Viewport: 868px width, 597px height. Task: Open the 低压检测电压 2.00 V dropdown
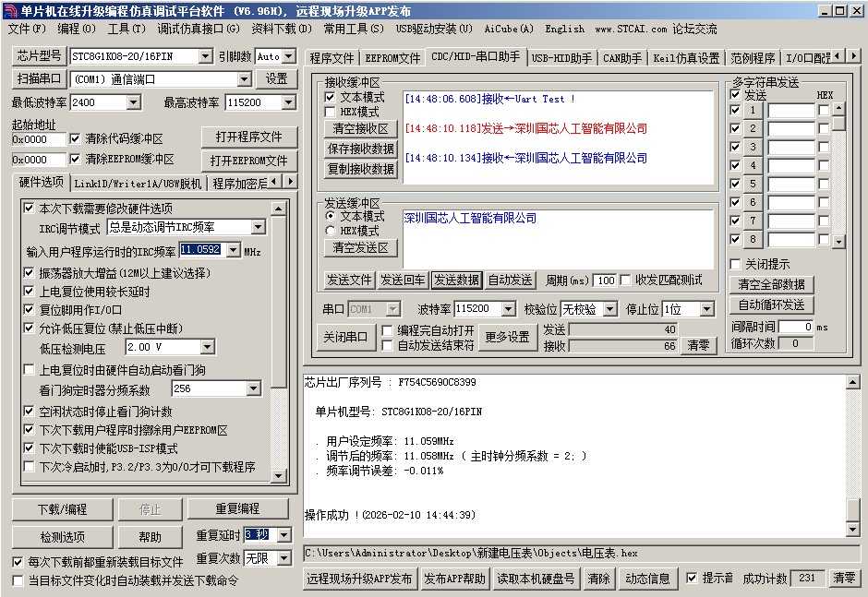point(207,347)
